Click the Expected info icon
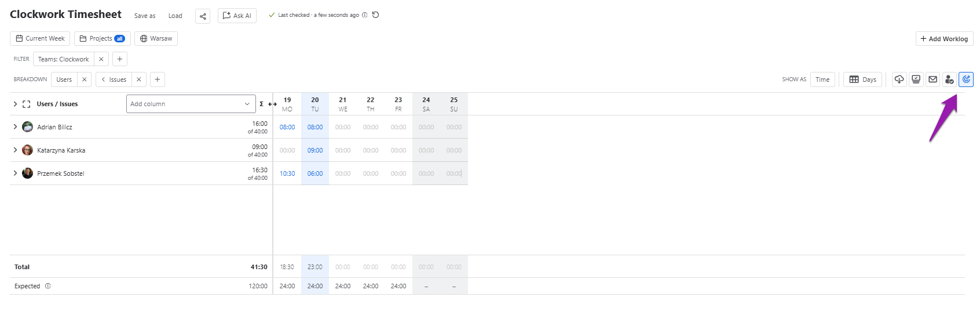 [x=48, y=286]
